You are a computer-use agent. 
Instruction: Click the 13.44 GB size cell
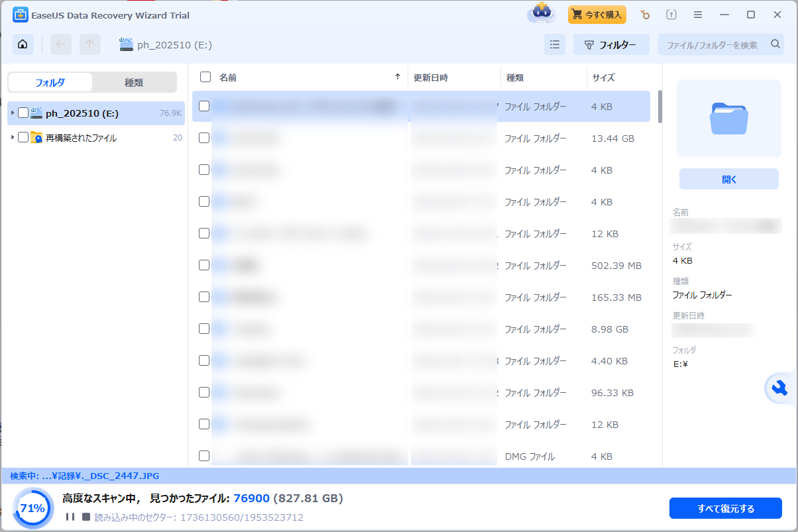pos(612,138)
